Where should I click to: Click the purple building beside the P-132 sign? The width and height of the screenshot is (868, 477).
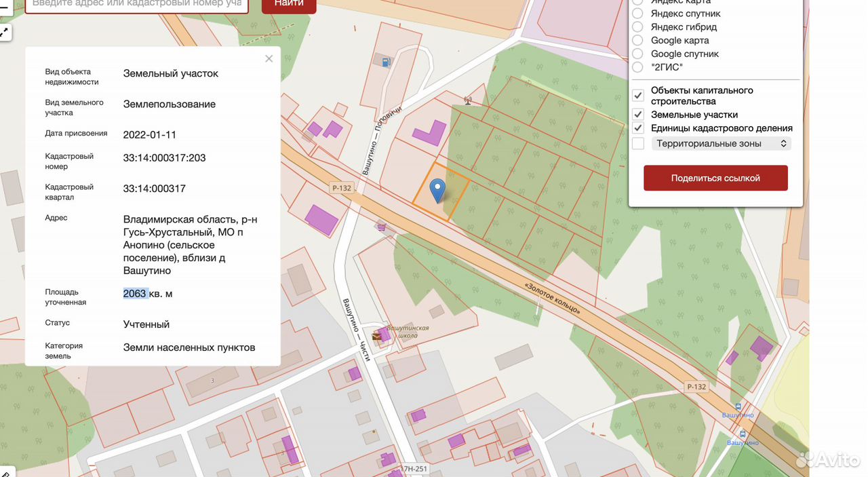pyautogui.click(x=321, y=220)
